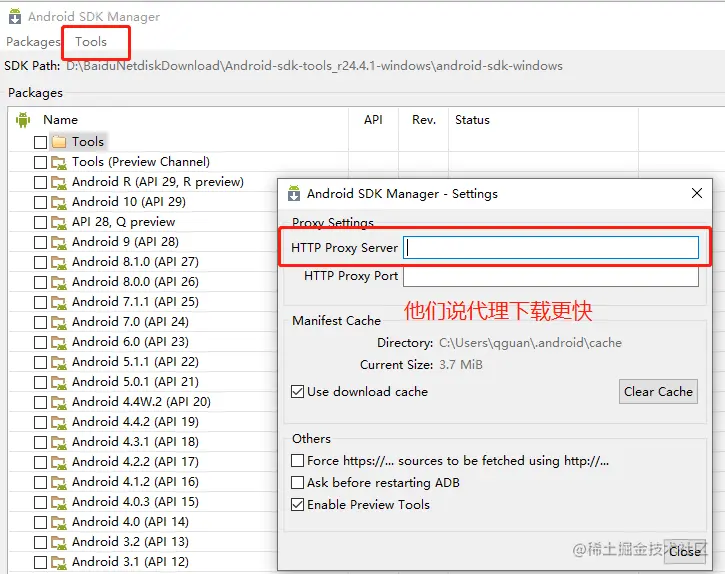Click Android 9 (API 28) folder icon
Viewport: 725px width, 574px height.
point(59,242)
